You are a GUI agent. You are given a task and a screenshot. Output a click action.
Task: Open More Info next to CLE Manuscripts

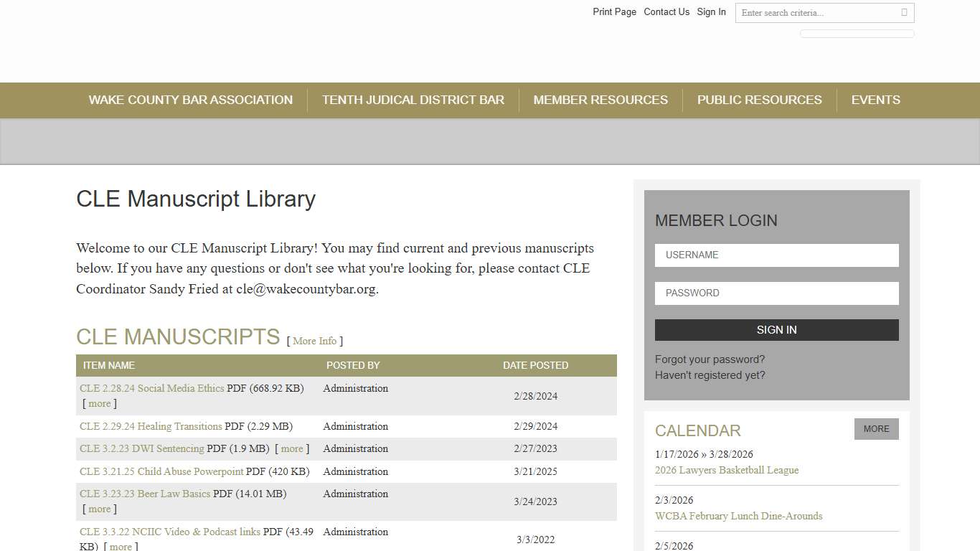click(314, 341)
